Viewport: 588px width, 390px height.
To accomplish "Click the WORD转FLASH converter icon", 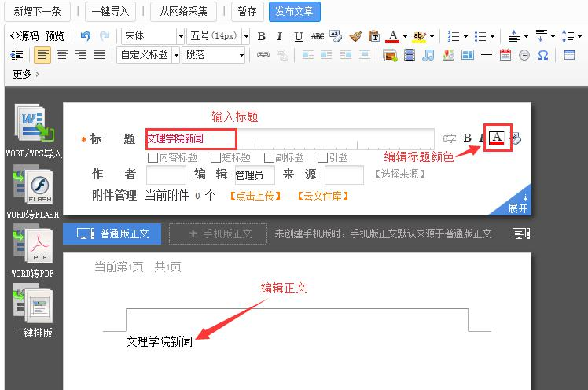I will click(x=32, y=189).
